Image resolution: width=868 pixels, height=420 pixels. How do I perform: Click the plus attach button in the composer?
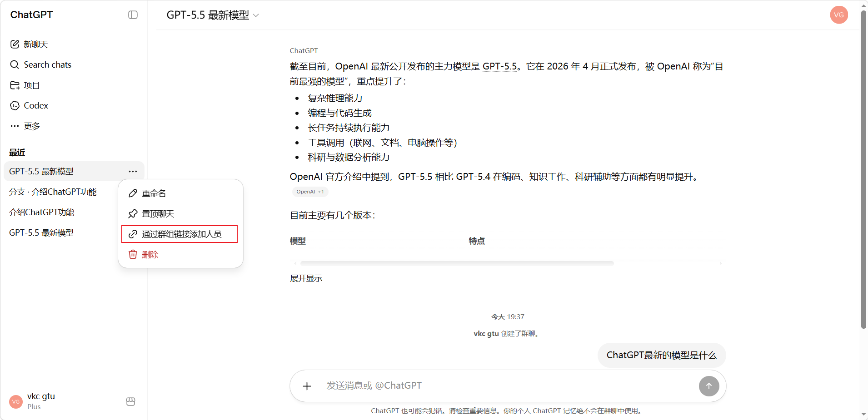point(307,386)
